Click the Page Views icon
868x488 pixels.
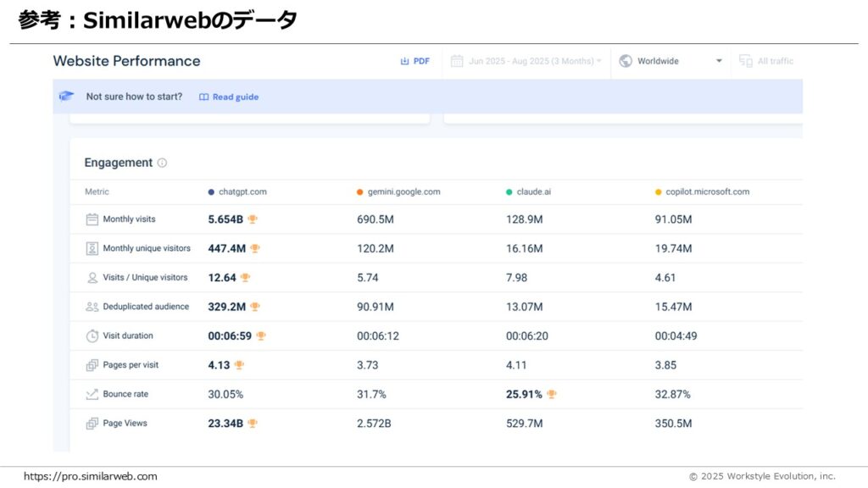coord(92,423)
